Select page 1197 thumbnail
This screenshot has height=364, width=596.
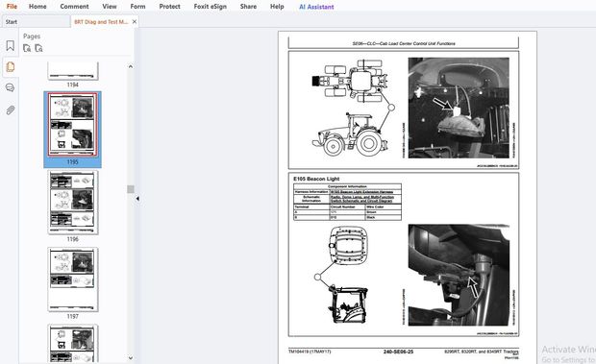[x=73, y=279]
